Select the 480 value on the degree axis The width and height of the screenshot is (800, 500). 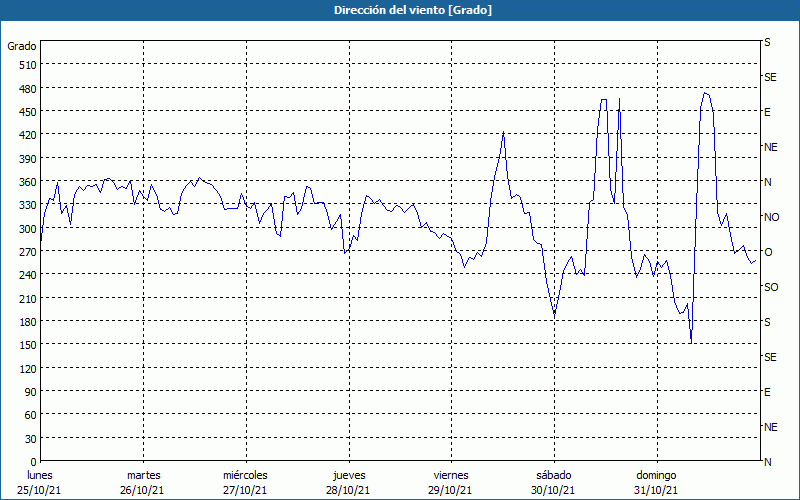(x=28, y=89)
